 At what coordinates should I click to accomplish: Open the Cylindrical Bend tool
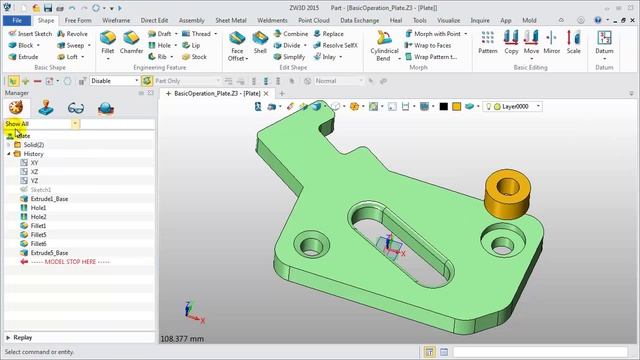pos(384,46)
